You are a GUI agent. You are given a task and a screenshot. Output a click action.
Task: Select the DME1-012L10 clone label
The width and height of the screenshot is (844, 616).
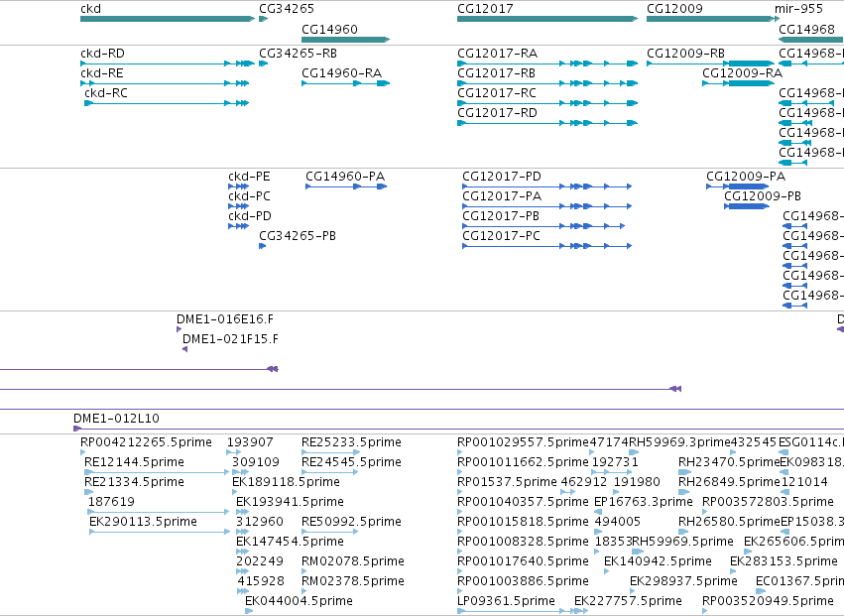pos(116,419)
